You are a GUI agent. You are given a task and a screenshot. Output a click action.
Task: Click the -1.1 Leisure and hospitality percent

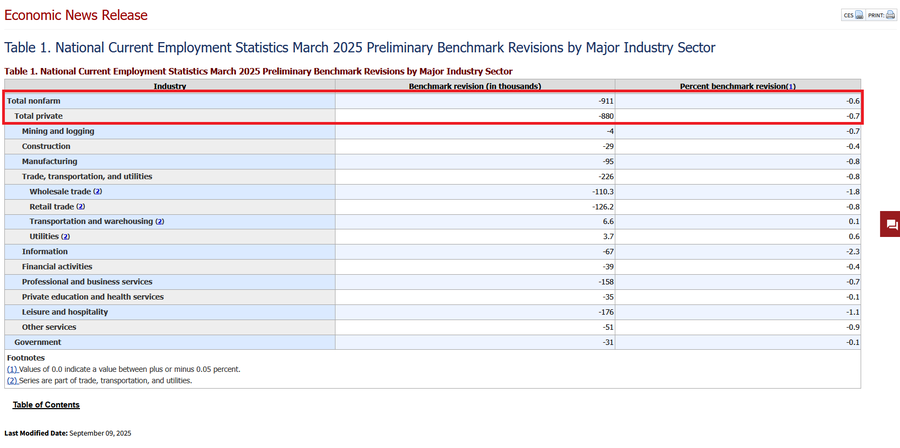[x=853, y=312]
